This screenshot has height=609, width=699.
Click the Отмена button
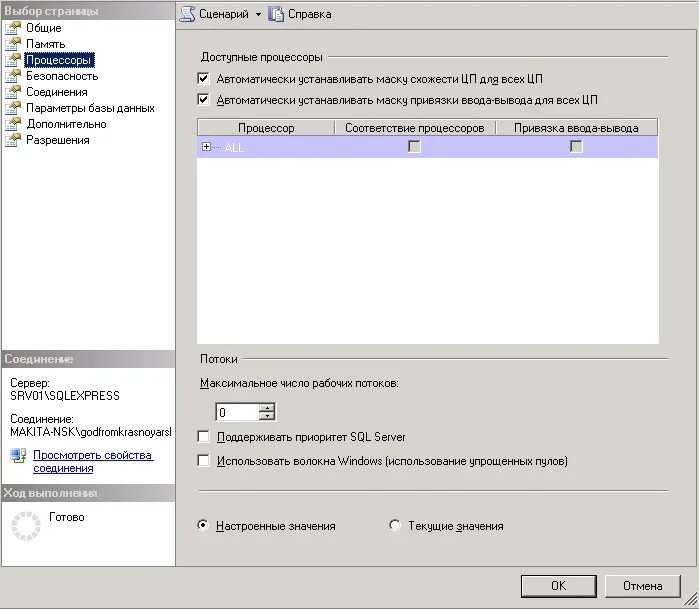[x=642, y=586]
